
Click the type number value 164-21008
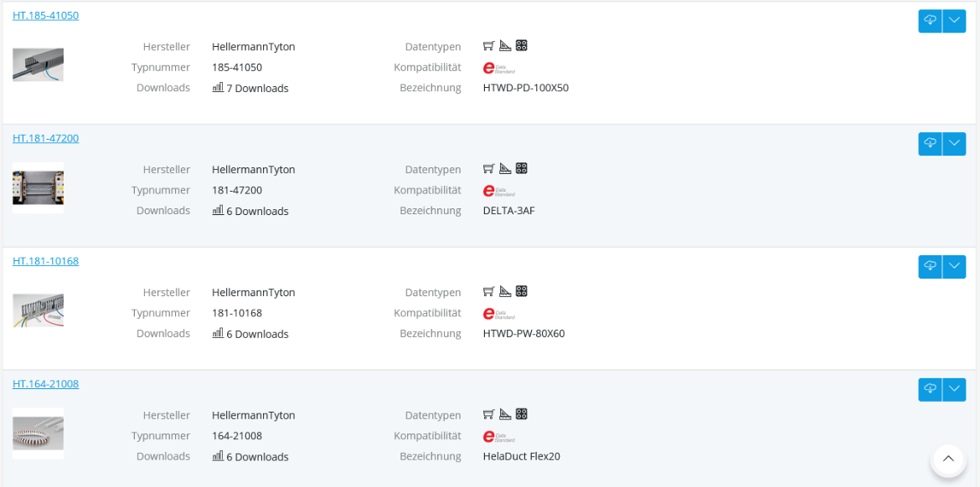237,437
